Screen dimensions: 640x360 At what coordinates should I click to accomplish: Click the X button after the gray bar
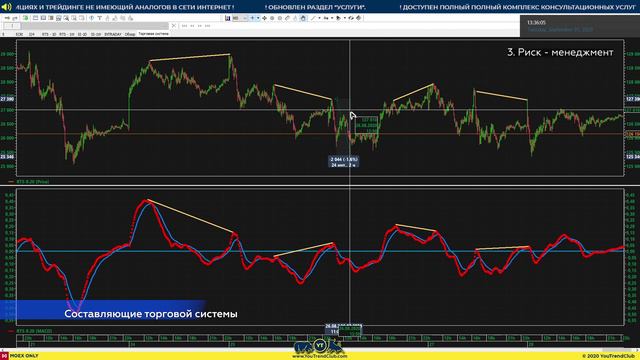174,25
